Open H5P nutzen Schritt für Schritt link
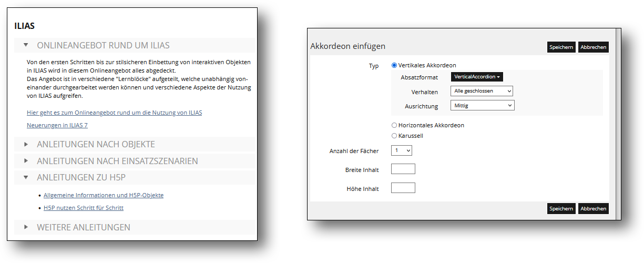Screen dimensions: 644x263 [84, 208]
